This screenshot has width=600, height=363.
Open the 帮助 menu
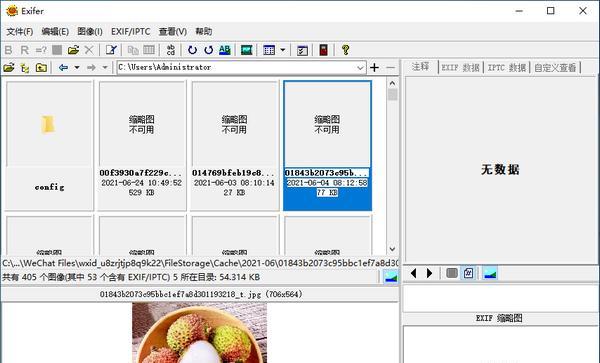[204, 31]
